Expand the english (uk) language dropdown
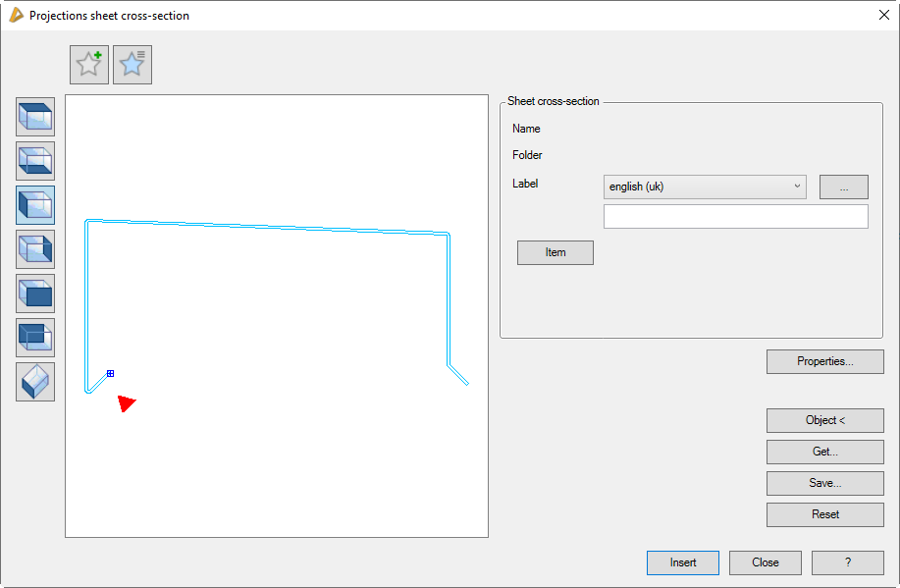 705,187
